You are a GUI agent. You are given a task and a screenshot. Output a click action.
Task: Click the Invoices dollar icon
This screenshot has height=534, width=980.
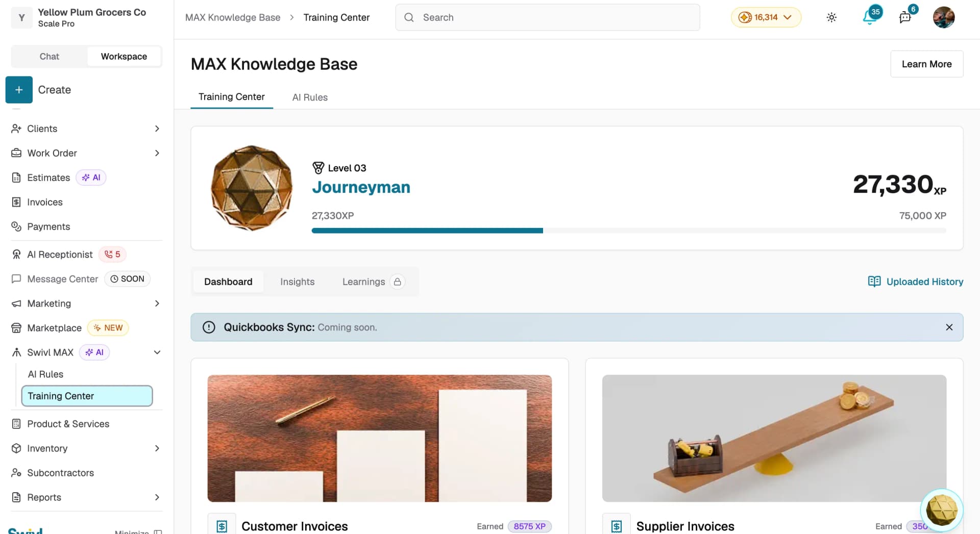coord(16,202)
